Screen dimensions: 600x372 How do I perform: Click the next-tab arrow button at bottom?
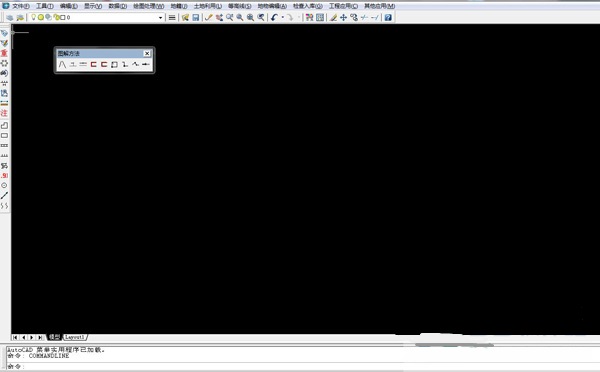pos(32,337)
